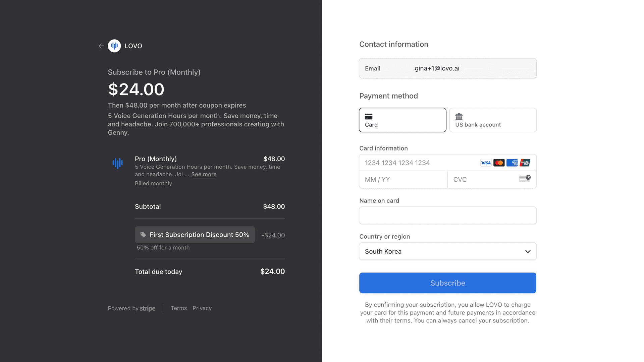Click the American Express brand icon
This screenshot has height=362, width=644.
point(512,163)
